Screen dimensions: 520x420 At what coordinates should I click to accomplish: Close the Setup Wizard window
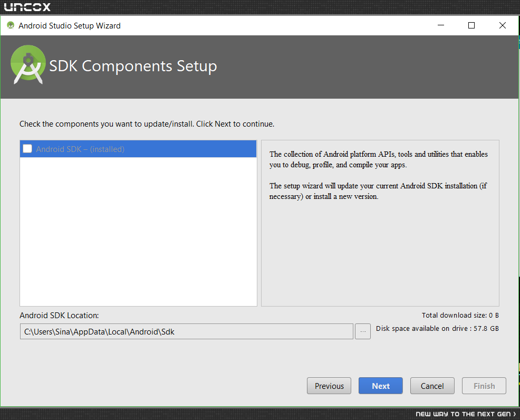tap(503, 25)
